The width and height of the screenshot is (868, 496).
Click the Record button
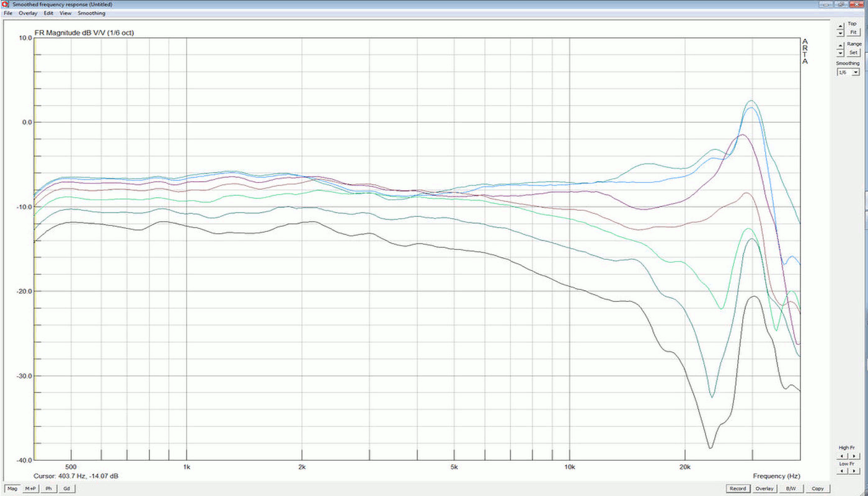pos(737,489)
